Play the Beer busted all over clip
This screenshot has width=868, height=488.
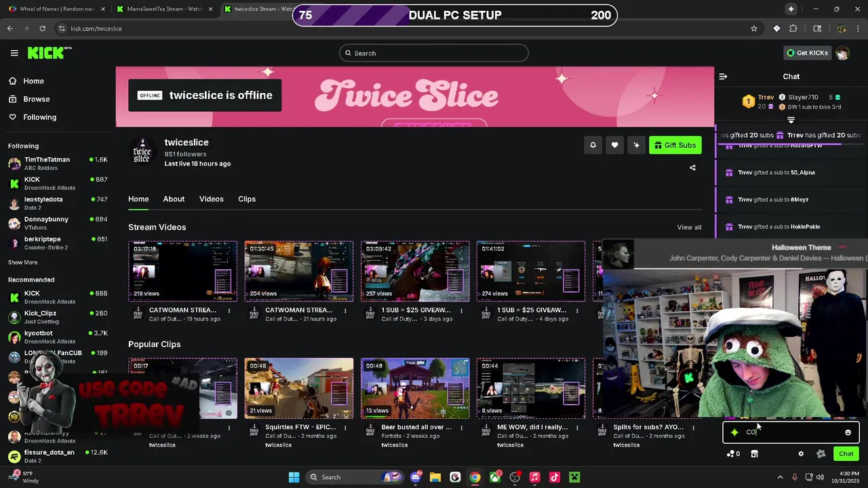[x=415, y=388]
